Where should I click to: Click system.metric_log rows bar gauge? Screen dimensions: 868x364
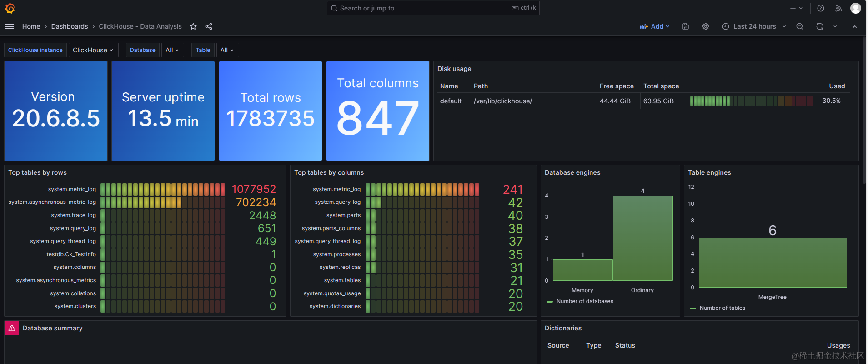tap(163, 189)
